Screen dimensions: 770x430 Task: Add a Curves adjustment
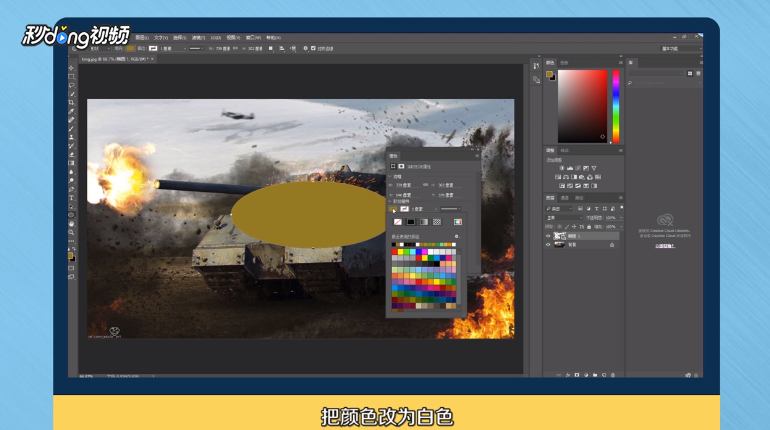pyautogui.click(x=578, y=168)
